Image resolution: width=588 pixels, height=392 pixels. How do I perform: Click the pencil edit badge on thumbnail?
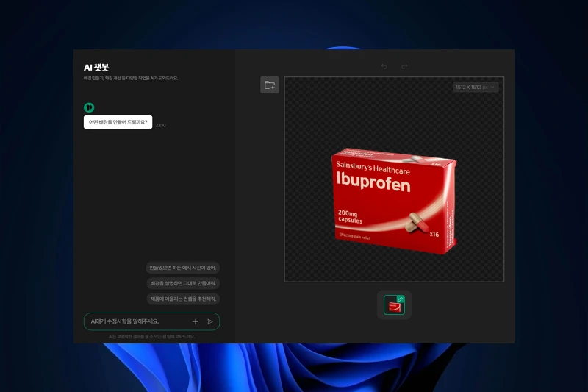pos(400,299)
